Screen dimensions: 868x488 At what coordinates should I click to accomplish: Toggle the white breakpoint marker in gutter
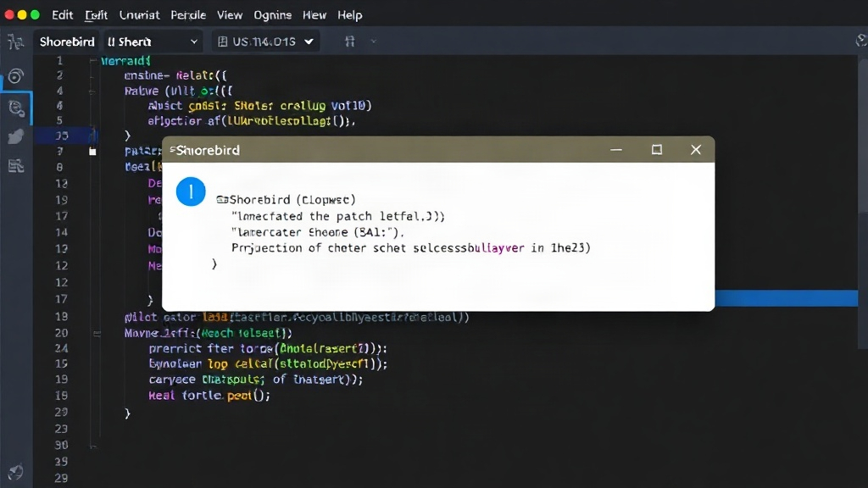coord(92,151)
